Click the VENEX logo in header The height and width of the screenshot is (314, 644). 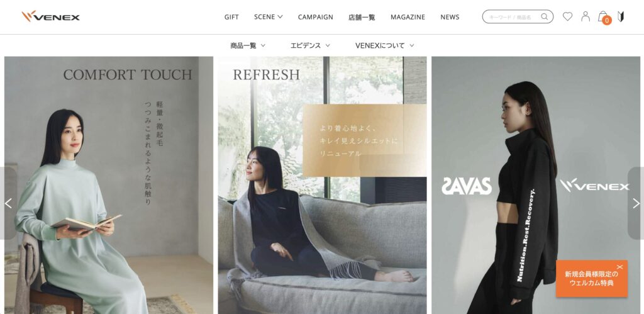[x=50, y=16]
